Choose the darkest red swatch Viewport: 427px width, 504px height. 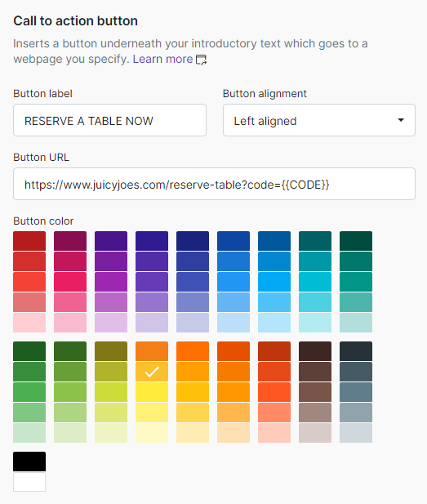click(29, 241)
